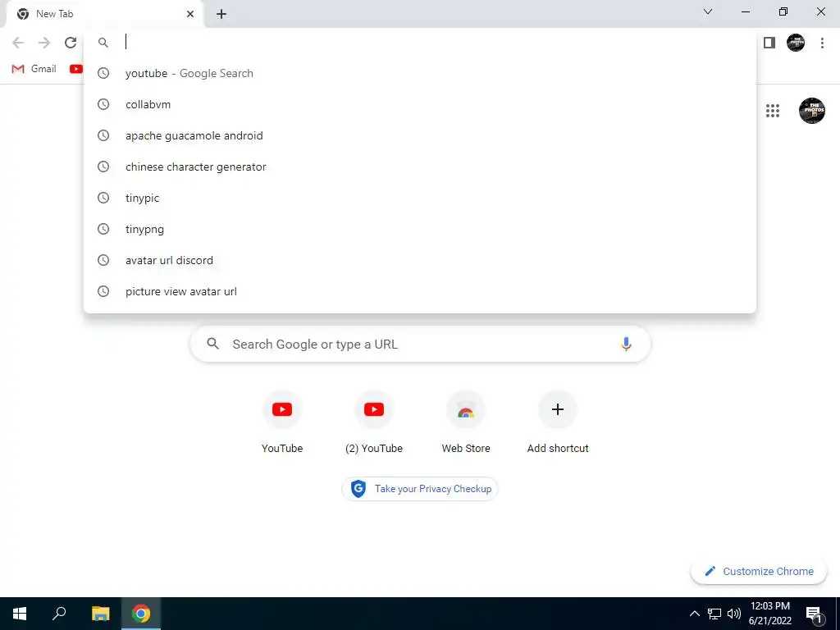The width and height of the screenshot is (840, 630).
Task: Choose the 'apache guacamole android' suggestion
Action: (420, 135)
